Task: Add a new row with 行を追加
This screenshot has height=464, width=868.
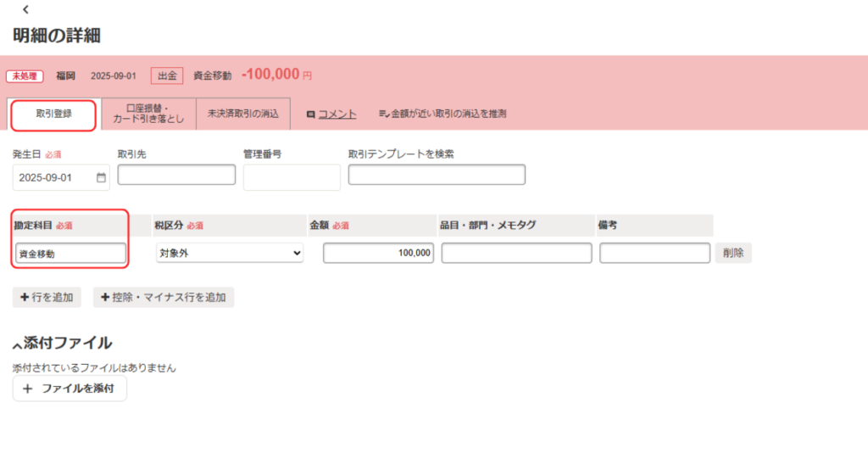Action: [47, 298]
